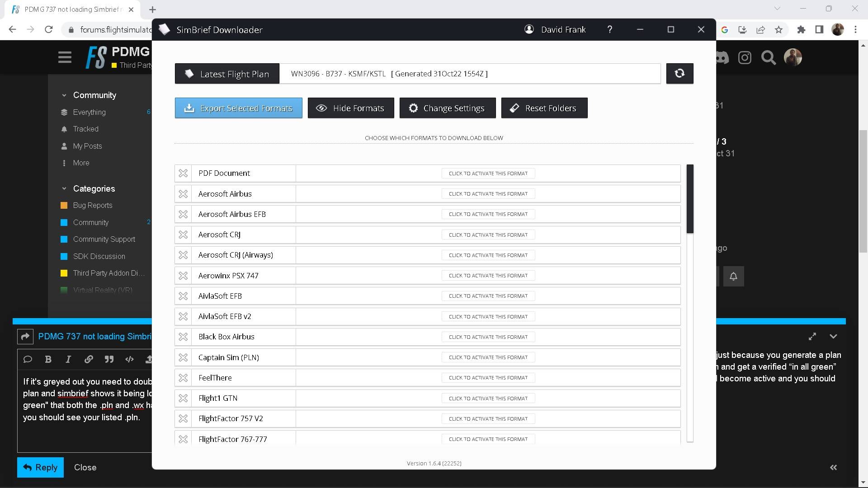Viewport: 868px width, 488px height.
Task: Collapse the Categories sidebar section
Action: click(x=64, y=189)
